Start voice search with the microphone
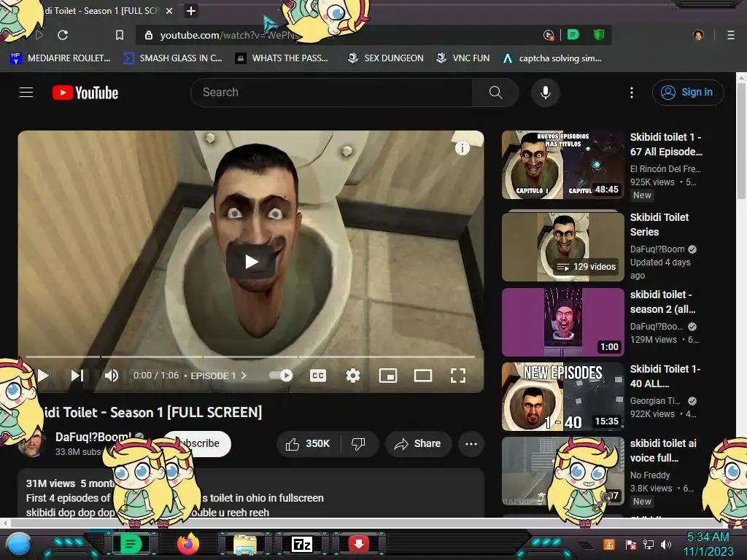The height and width of the screenshot is (560, 747). (x=546, y=93)
